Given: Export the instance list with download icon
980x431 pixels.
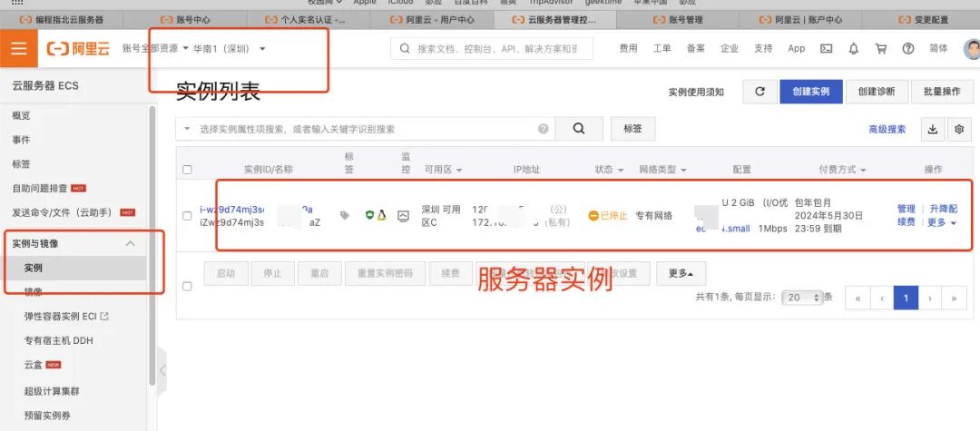Looking at the screenshot, I should point(933,129).
